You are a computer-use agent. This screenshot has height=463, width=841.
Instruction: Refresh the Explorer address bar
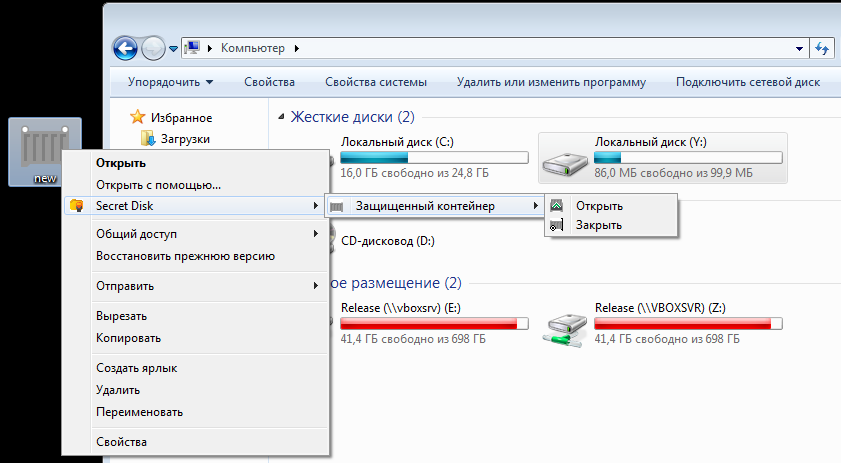(823, 47)
